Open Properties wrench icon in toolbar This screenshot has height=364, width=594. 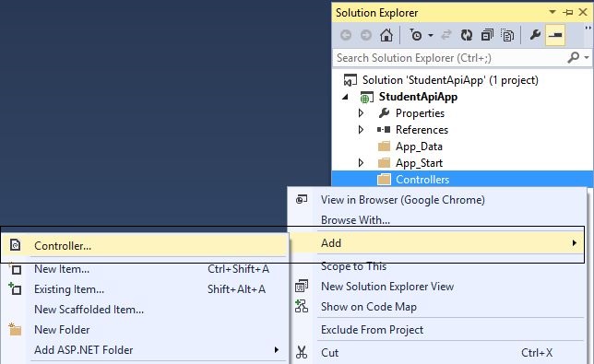(x=535, y=35)
